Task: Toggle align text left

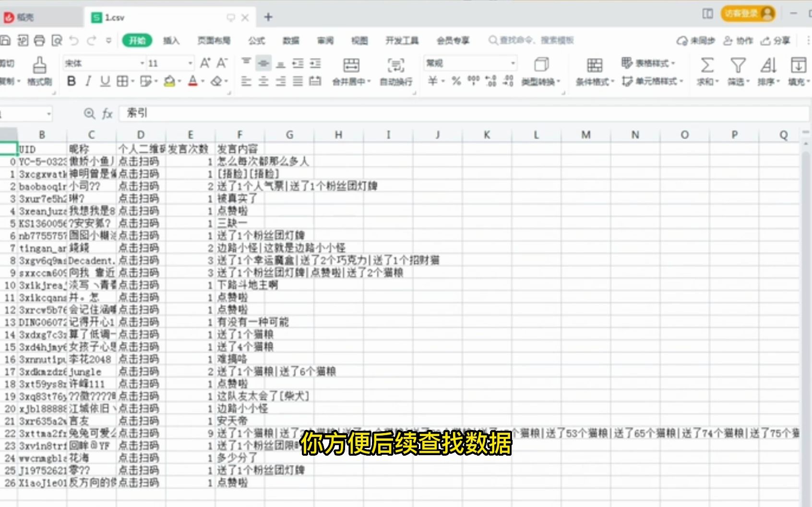Action: pyautogui.click(x=246, y=82)
